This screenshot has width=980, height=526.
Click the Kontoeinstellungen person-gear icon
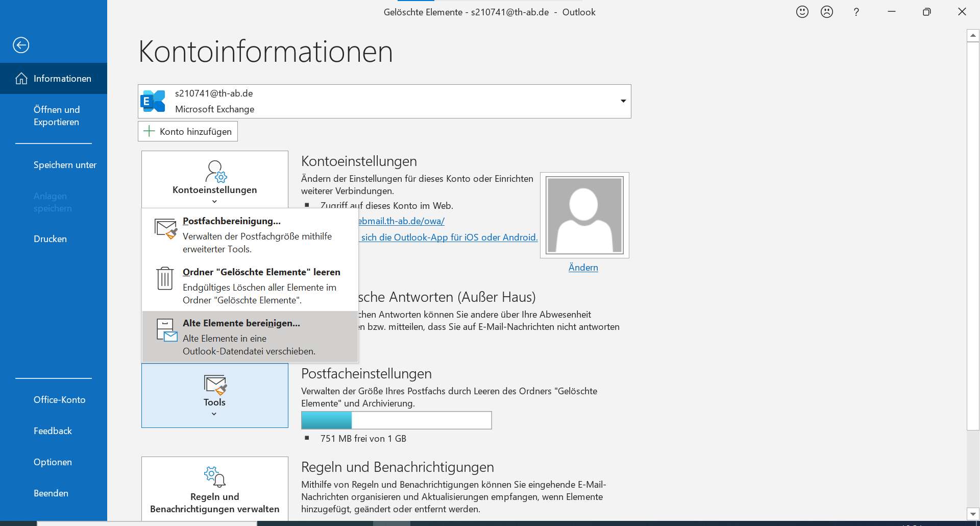(x=216, y=172)
